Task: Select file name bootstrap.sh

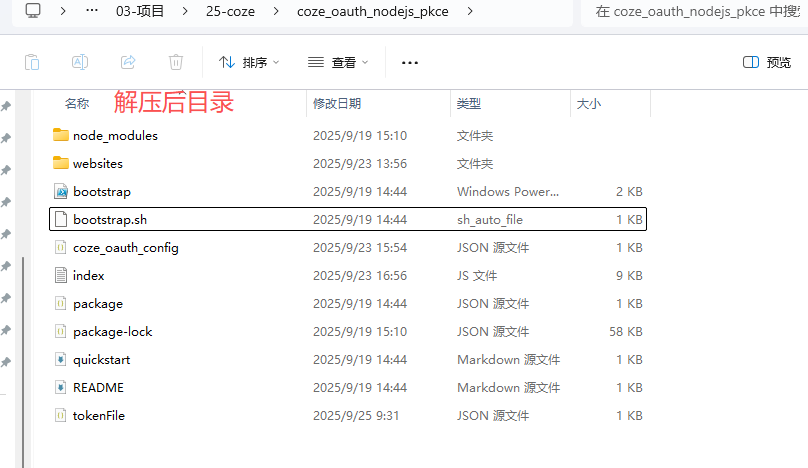Action: point(110,220)
